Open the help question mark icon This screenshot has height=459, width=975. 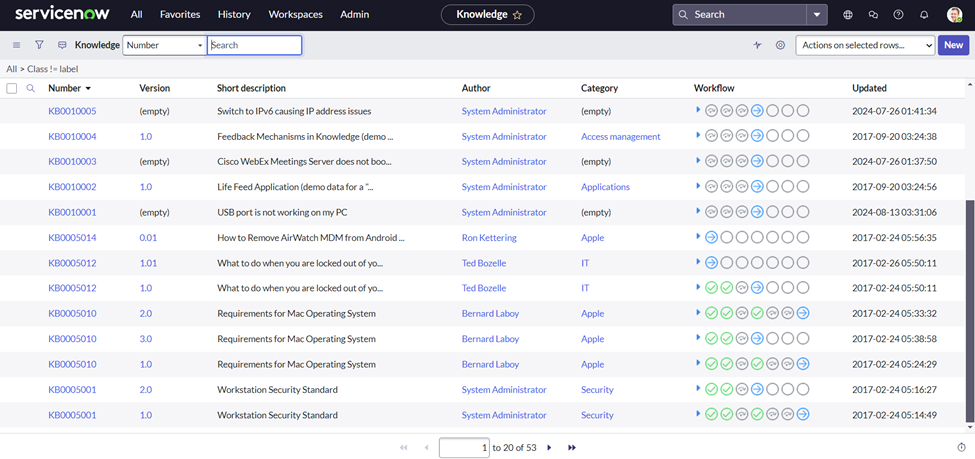point(898,15)
